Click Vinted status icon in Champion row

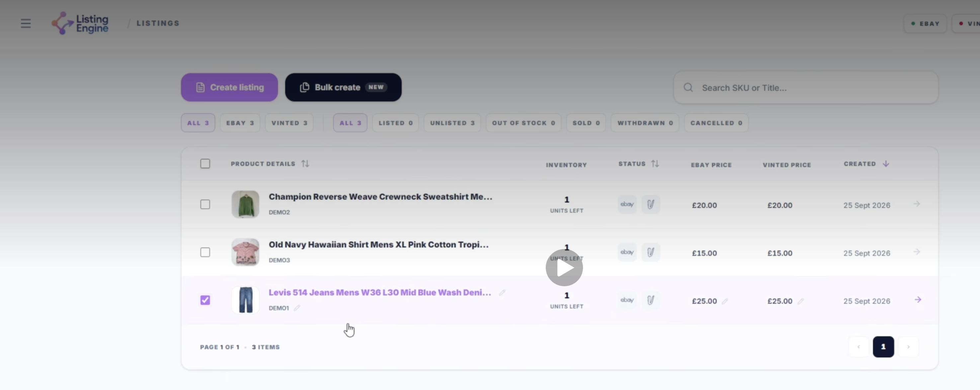651,205
